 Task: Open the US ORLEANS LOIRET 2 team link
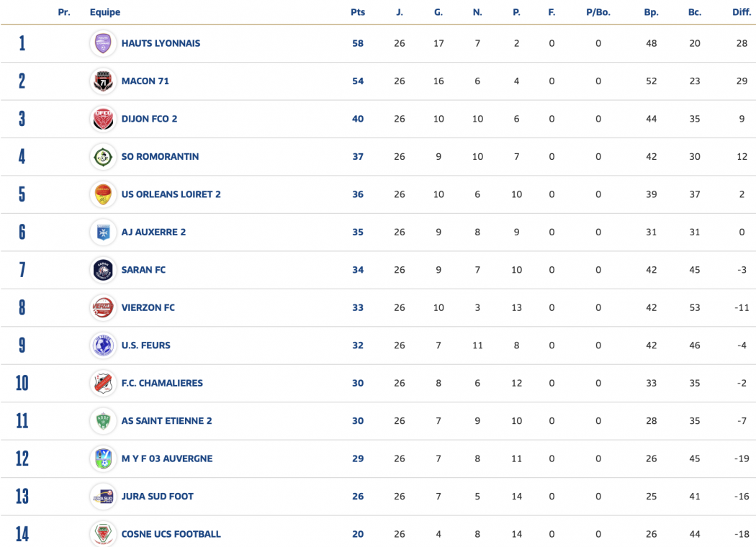171,194
